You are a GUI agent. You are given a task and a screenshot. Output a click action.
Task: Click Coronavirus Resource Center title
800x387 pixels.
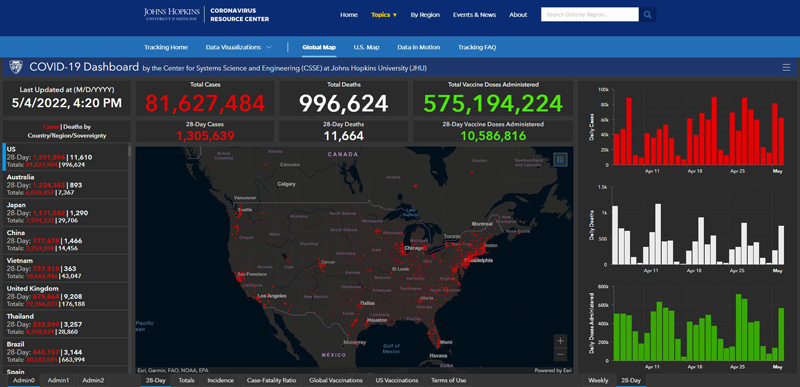(240, 14)
